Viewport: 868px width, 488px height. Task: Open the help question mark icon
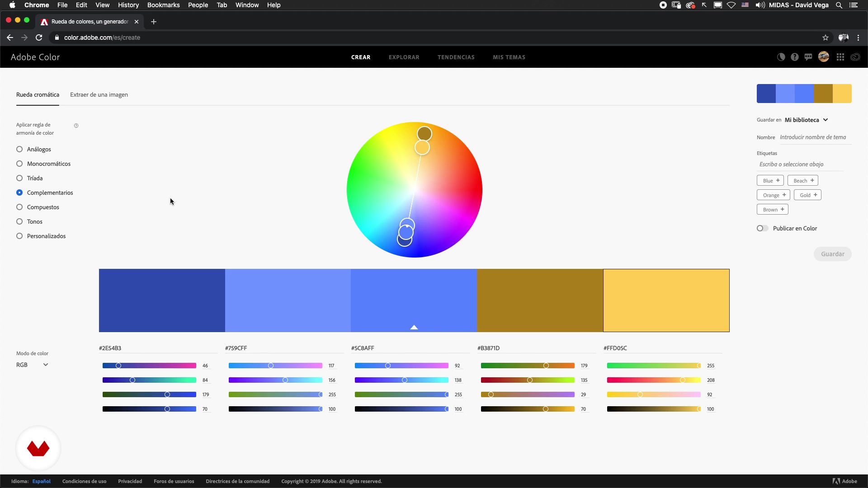(795, 57)
